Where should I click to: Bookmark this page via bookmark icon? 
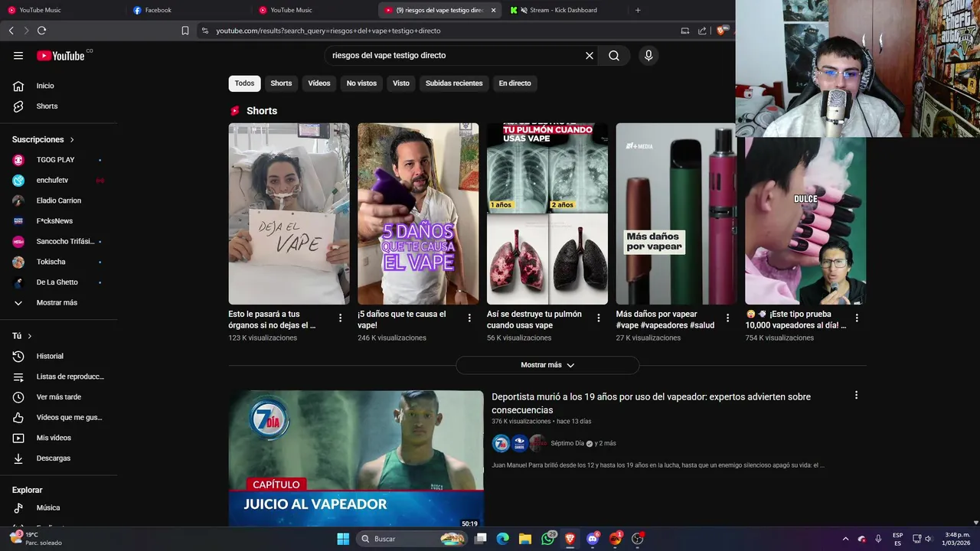pyautogui.click(x=185, y=31)
